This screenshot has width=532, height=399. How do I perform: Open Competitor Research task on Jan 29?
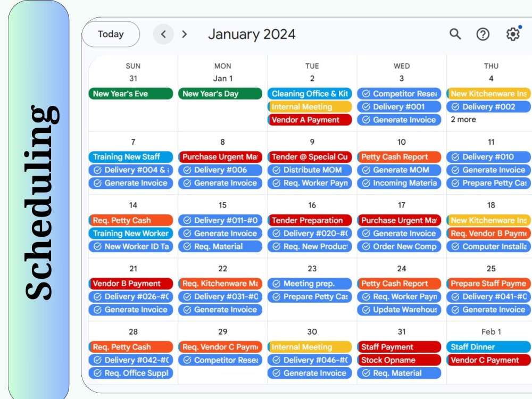(220, 360)
